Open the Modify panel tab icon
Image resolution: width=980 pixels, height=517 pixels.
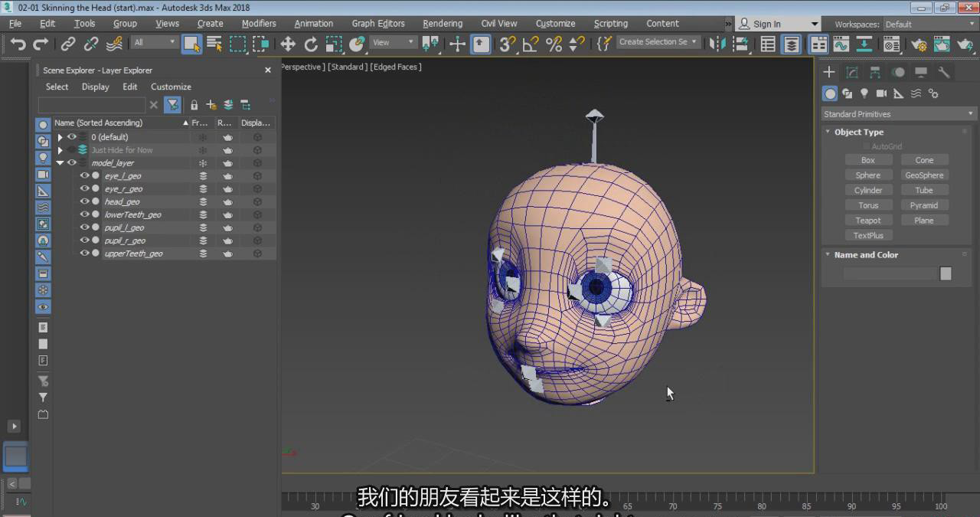[x=851, y=72]
